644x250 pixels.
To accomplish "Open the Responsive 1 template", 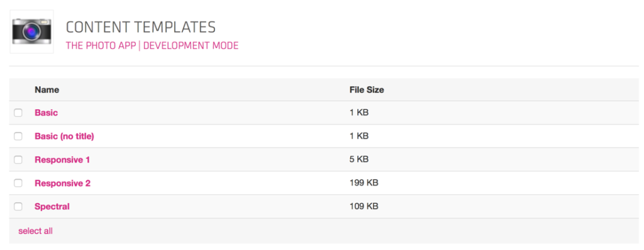I will click(x=62, y=160).
